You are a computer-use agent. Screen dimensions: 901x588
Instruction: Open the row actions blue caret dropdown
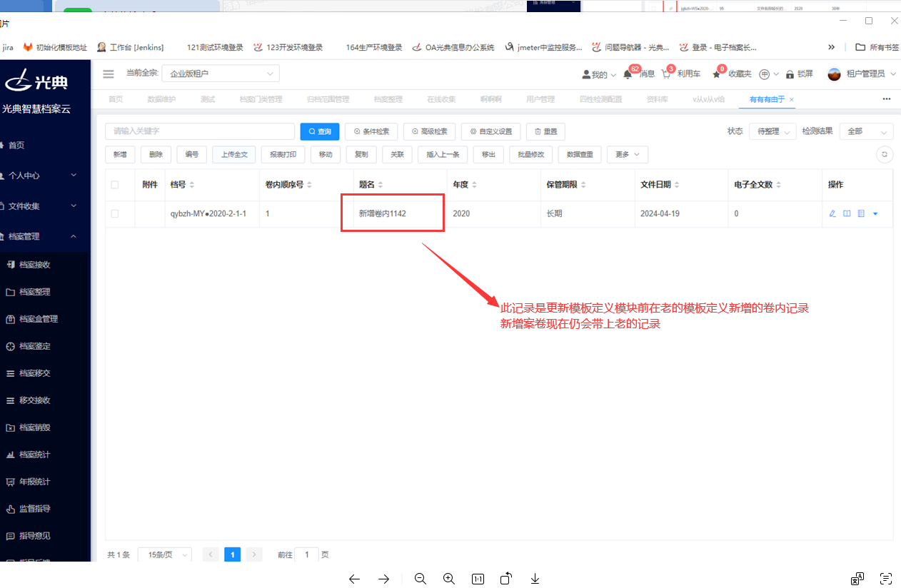tap(875, 213)
